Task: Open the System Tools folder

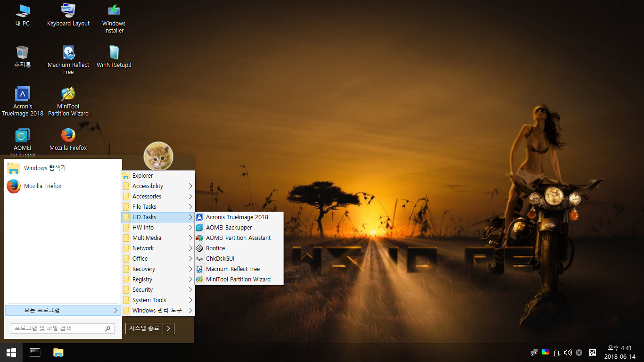Action: coord(157,300)
